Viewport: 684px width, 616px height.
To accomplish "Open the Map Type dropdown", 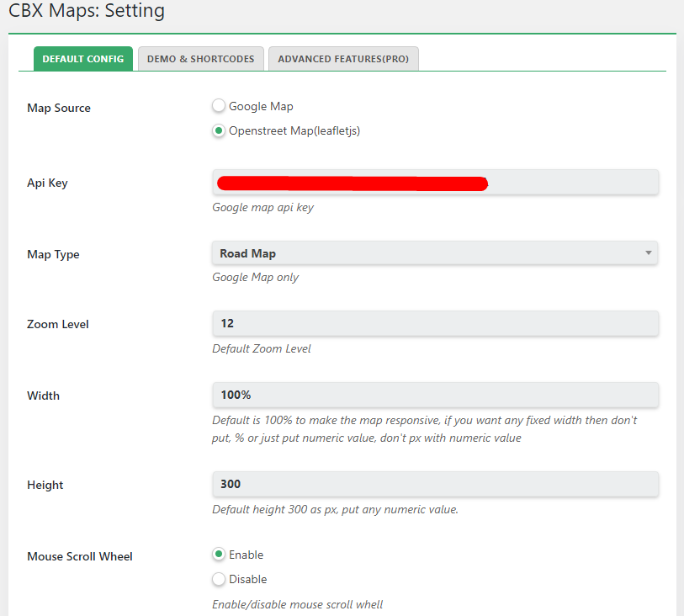I will coord(435,253).
